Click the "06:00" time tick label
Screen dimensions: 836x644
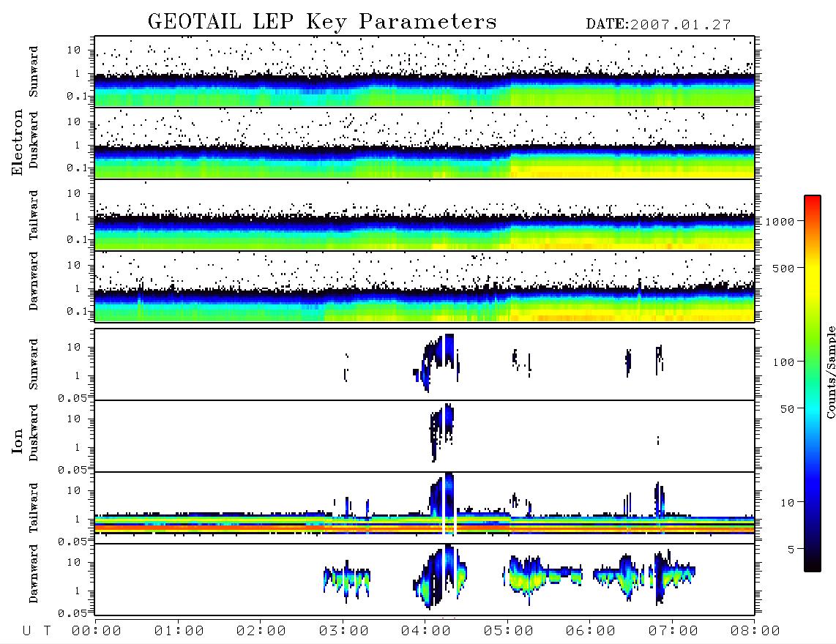591,631
